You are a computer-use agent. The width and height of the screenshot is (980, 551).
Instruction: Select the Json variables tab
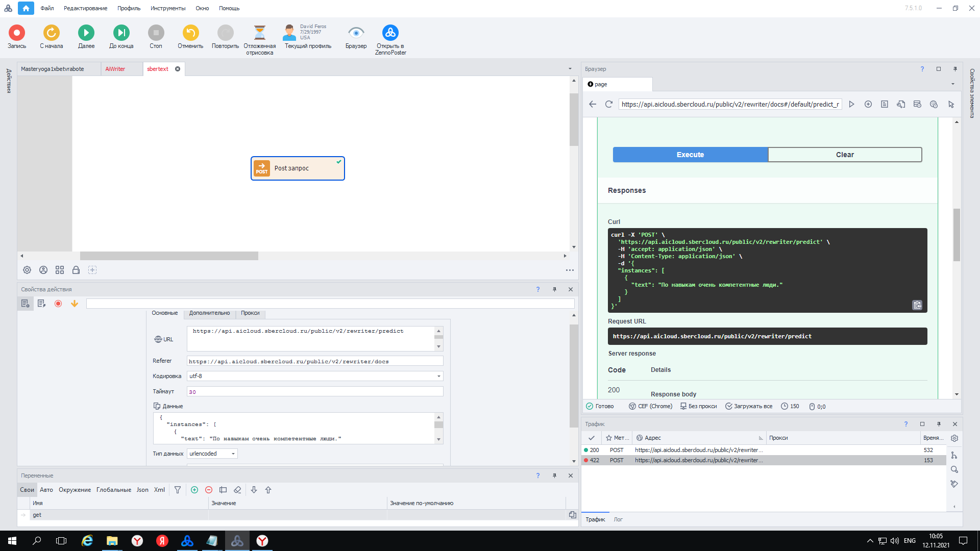tap(142, 490)
